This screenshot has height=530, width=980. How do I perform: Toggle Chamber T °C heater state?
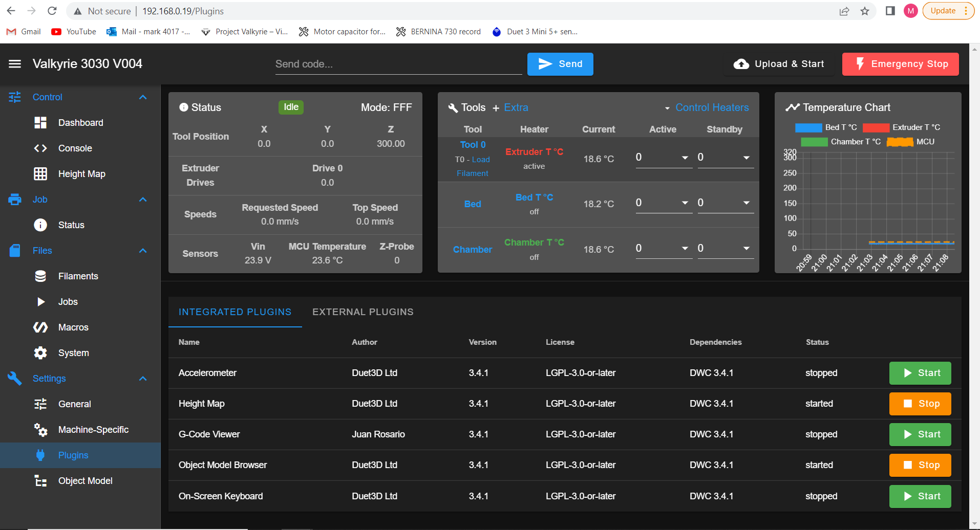pyautogui.click(x=534, y=242)
